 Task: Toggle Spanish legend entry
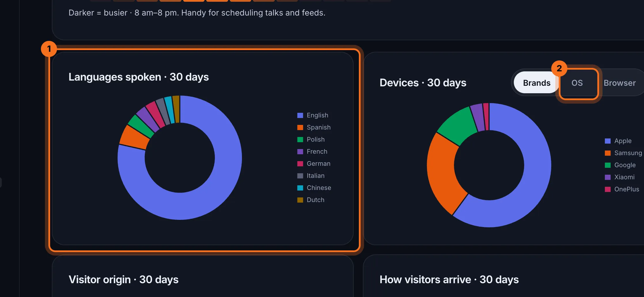click(x=314, y=127)
